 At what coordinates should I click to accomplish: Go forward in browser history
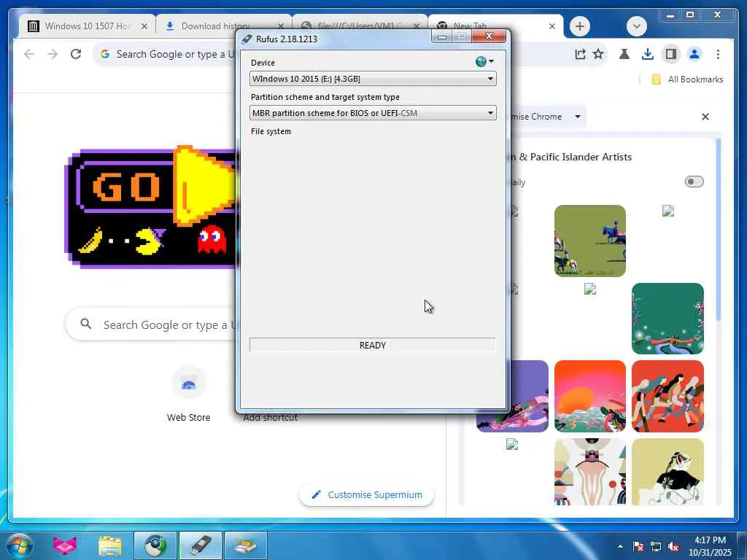point(53,54)
